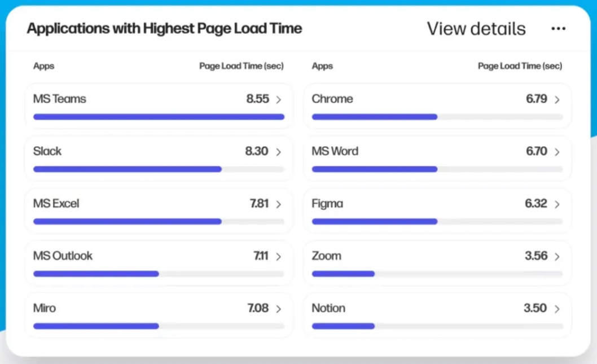The width and height of the screenshot is (597, 364).
Task: Click chevron next to Notion 3.50
Action: (557, 309)
